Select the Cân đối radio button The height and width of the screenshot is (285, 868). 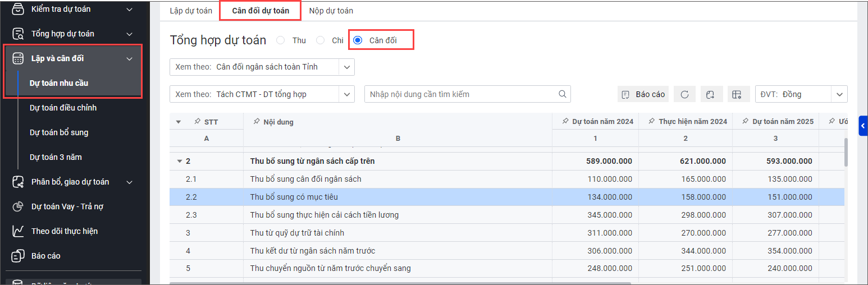(x=358, y=40)
